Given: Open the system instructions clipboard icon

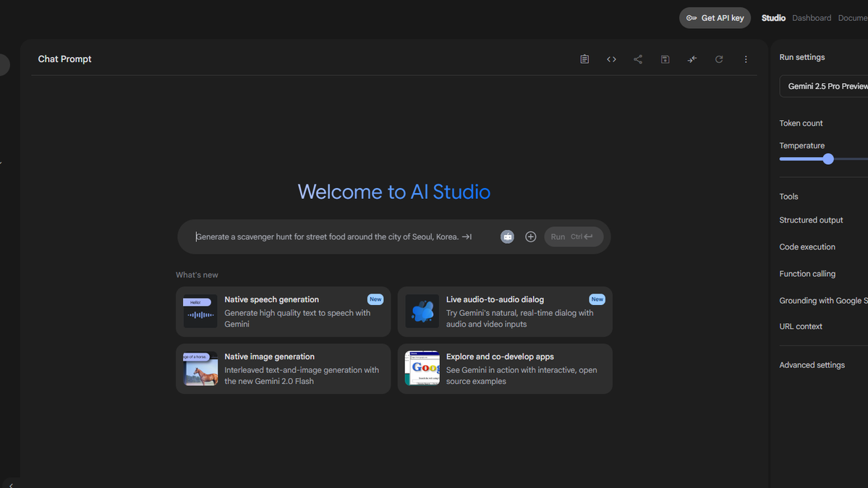Looking at the screenshot, I should coord(584,59).
